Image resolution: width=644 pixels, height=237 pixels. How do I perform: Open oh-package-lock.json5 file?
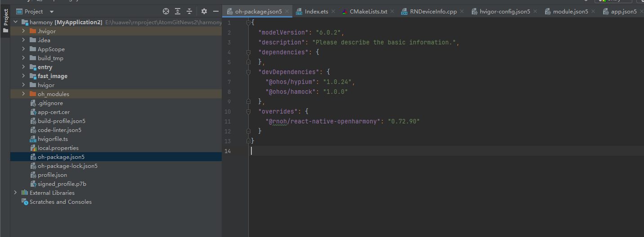pos(67,166)
